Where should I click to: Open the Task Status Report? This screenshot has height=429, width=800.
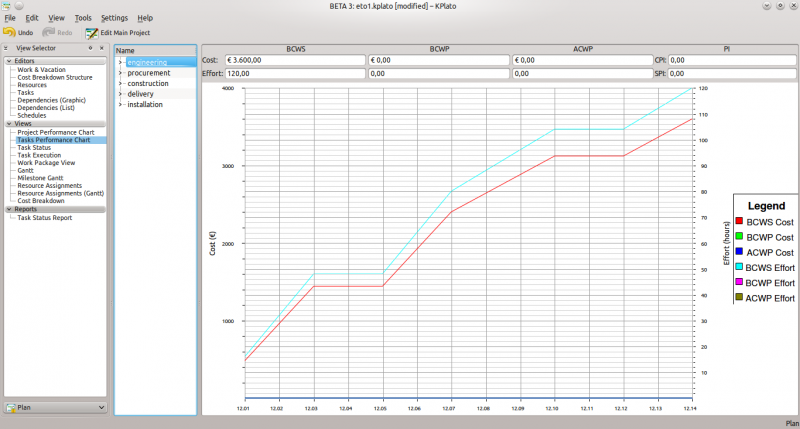(44, 217)
